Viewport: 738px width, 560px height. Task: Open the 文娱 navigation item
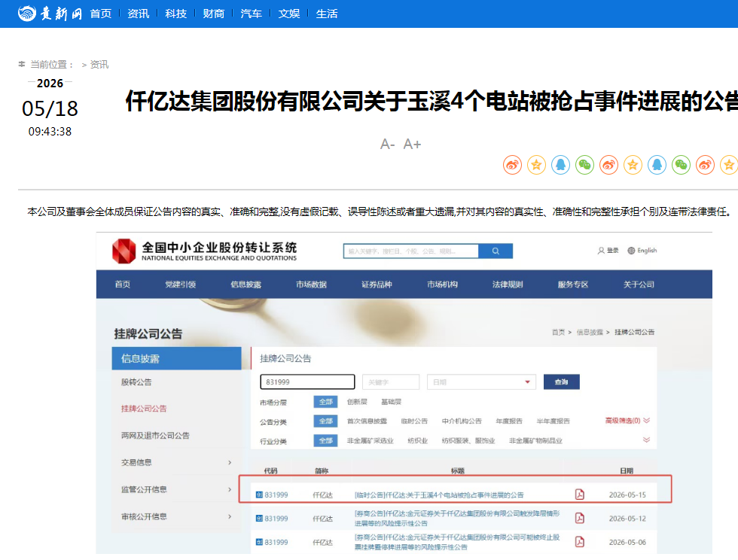click(289, 14)
